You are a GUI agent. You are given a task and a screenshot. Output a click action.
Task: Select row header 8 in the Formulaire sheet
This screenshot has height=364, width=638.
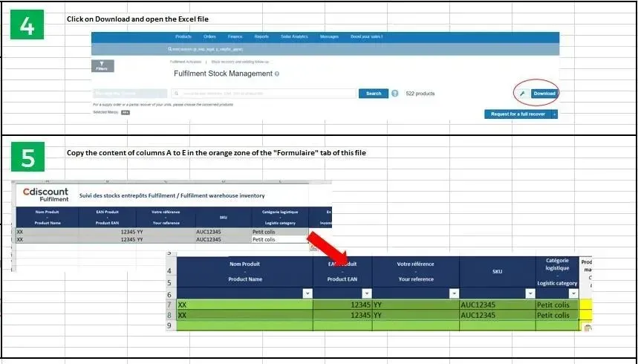click(171, 315)
